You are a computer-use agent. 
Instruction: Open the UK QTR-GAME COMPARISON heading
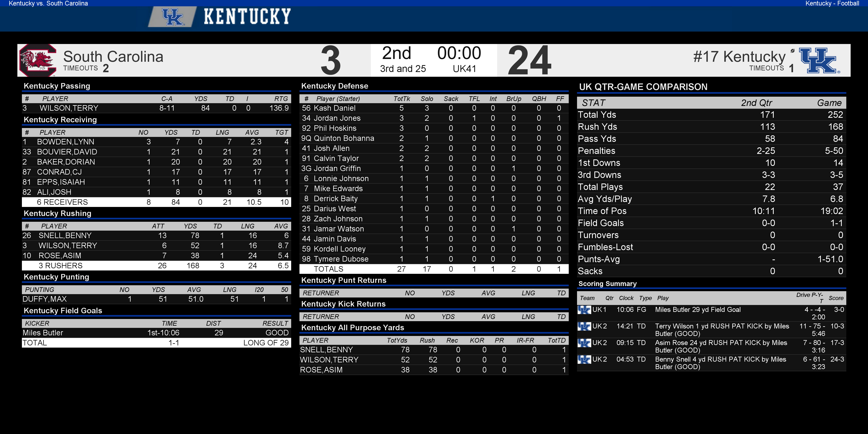click(643, 87)
